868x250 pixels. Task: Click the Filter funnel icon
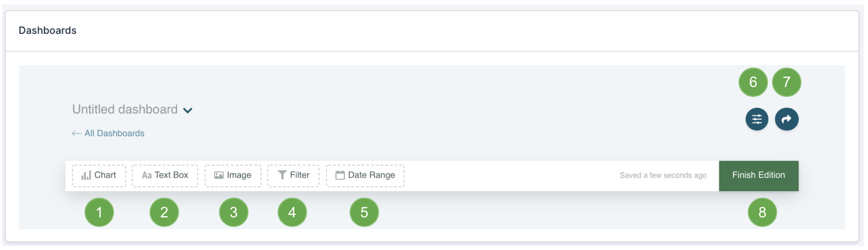[282, 175]
